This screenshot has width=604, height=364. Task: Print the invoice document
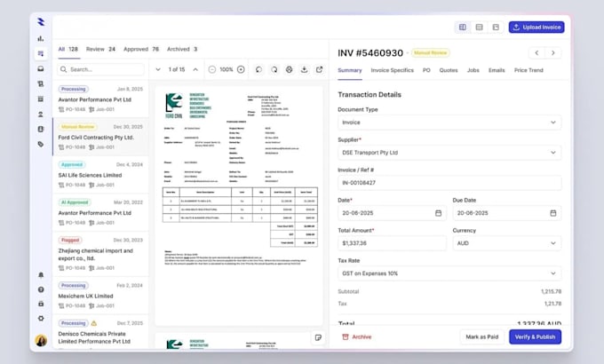click(289, 69)
